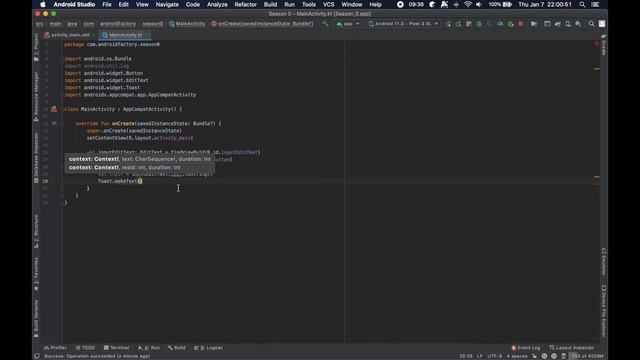Viewport: 640px width, 360px height.
Task: Click the season0 breadcrumb segment
Action: coord(153,24)
